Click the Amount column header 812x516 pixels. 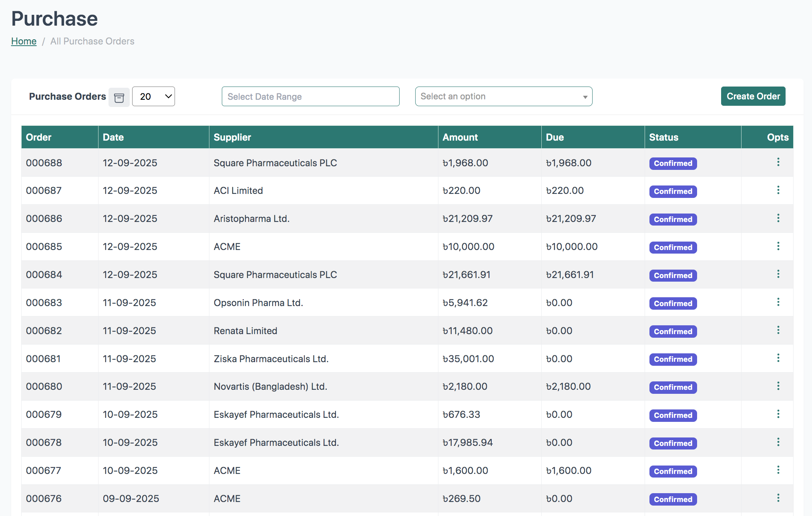point(460,137)
